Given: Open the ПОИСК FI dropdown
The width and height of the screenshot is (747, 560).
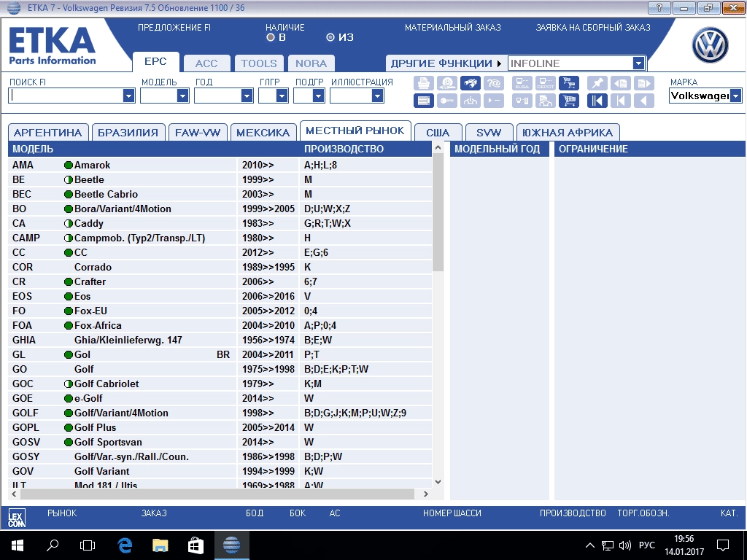Looking at the screenshot, I should pyautogui.click(x=128, y=96).
